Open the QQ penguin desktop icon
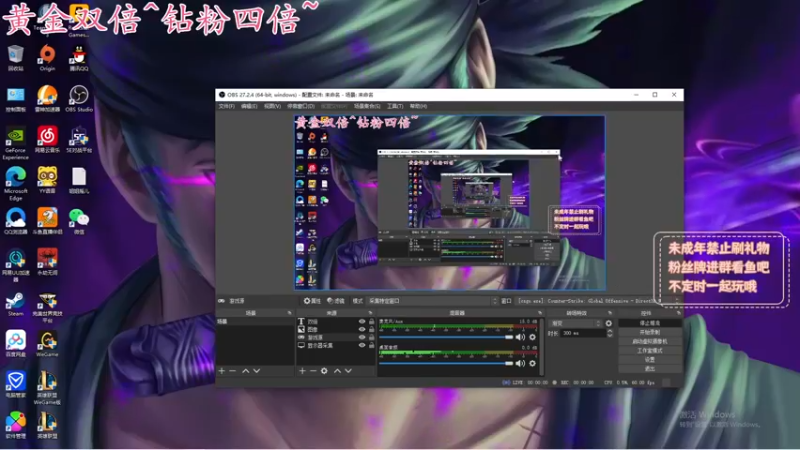The width and height of the screenshot is (800, 450). 79,57
